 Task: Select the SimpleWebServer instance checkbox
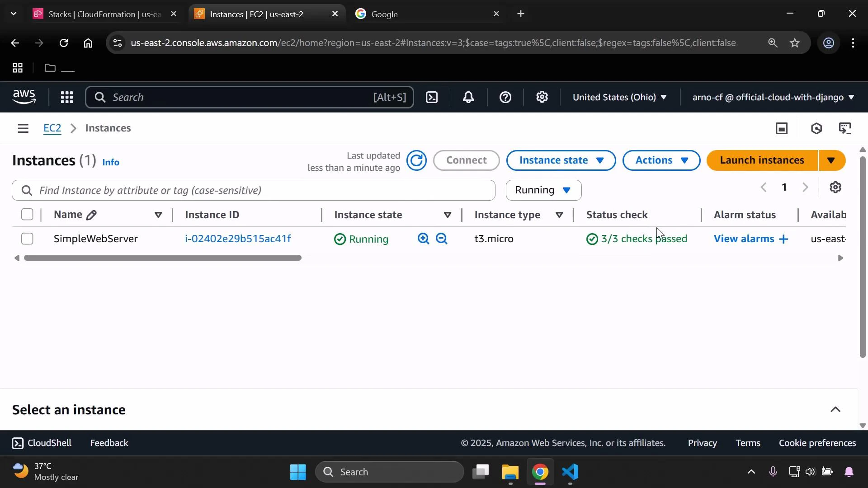click(27, 239)
